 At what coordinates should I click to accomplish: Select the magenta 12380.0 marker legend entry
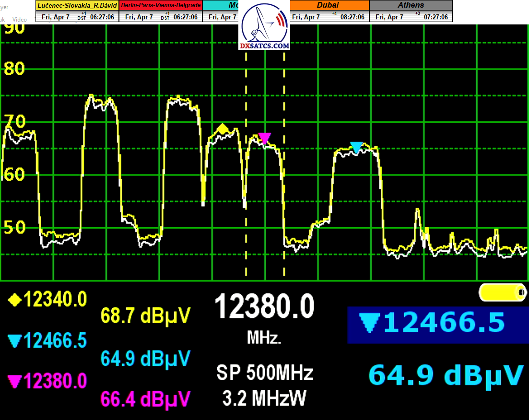click(x=47, y=382)
